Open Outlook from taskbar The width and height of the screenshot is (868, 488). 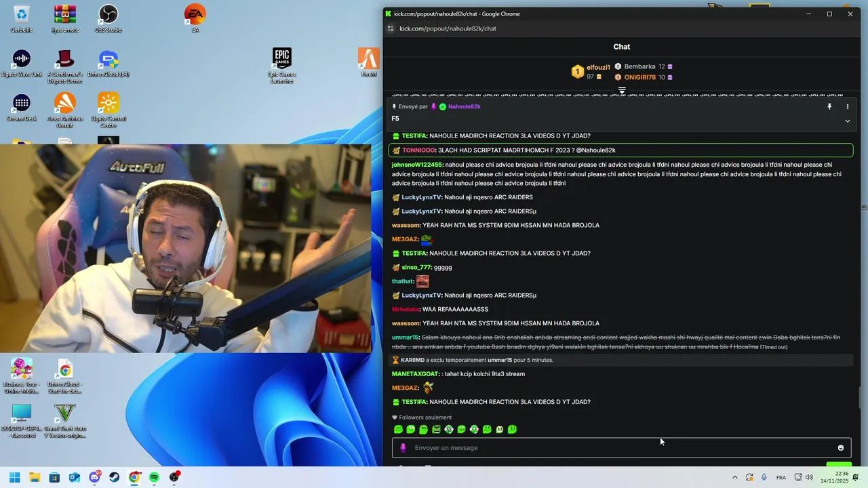pos(75,477)
